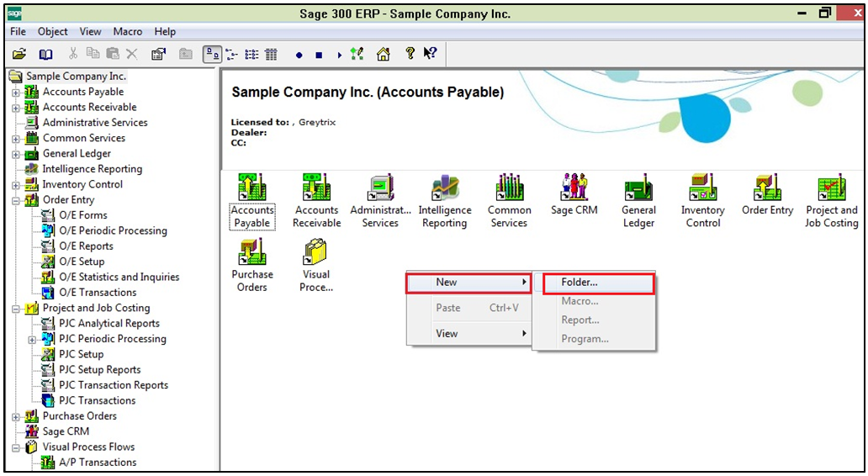
Task: Select PJC Analytical Reports tree item
Action: [109, 323]
